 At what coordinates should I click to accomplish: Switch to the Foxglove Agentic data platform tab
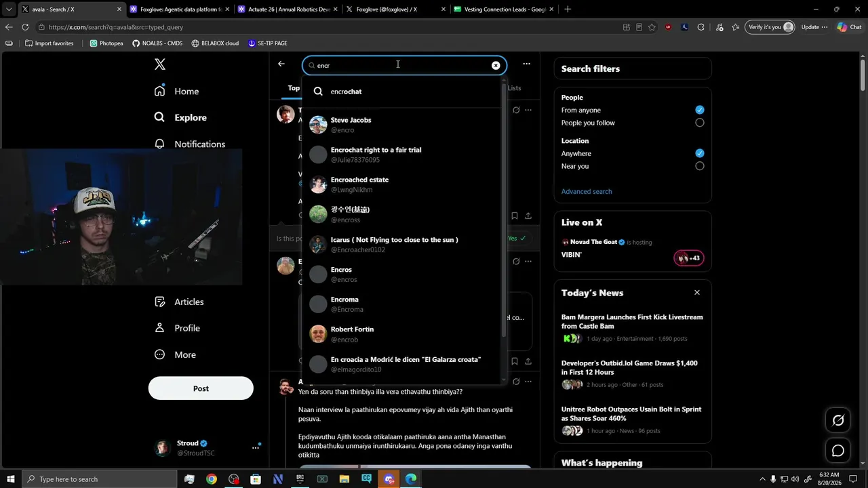(x=178, y=9)
